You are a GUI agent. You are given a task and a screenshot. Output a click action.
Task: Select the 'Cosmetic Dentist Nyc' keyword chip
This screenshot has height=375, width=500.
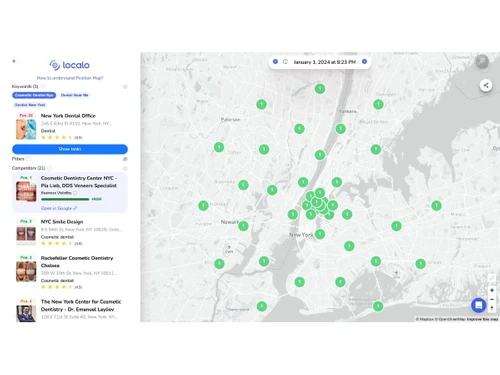point(34,95)
